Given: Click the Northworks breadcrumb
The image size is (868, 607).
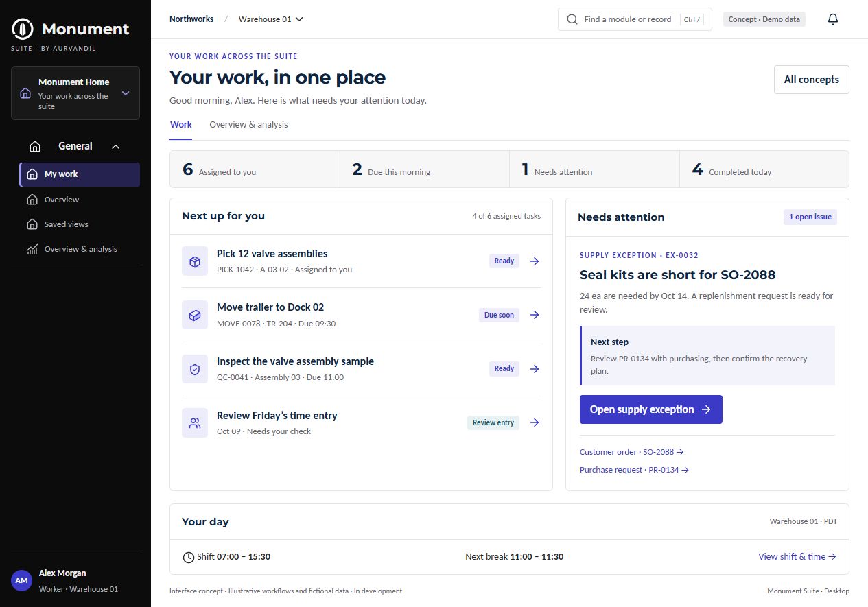Looking at the screenshot, I should pyautogui.click(x=191, y=19).
